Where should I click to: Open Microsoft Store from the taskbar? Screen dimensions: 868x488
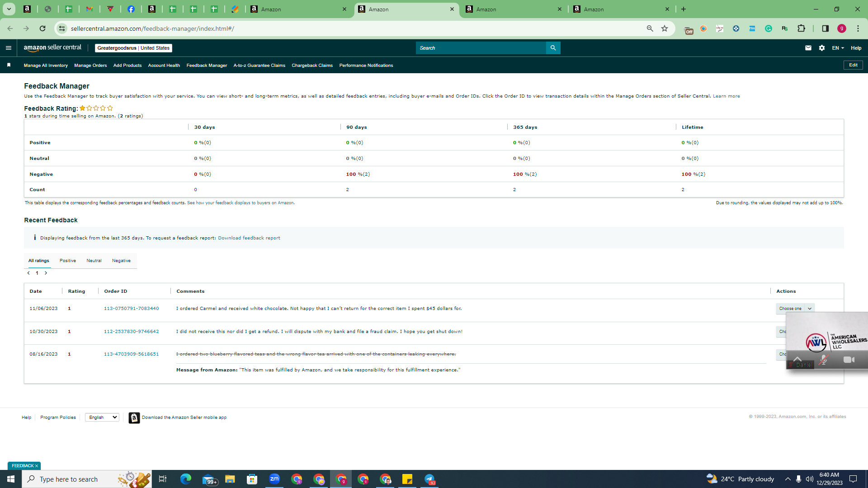[252, 479]
